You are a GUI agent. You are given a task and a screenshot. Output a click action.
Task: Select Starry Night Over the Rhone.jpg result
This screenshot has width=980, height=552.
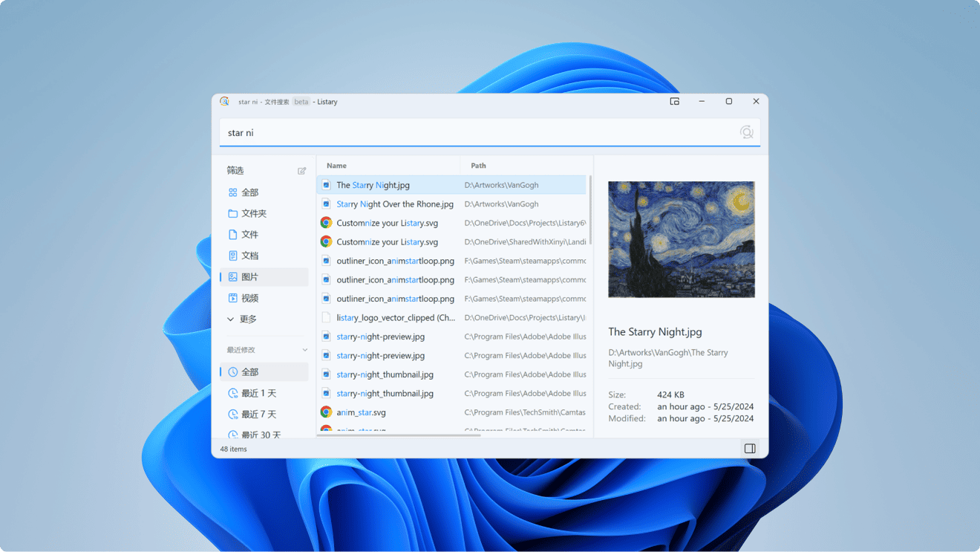[x=451, y=204]
